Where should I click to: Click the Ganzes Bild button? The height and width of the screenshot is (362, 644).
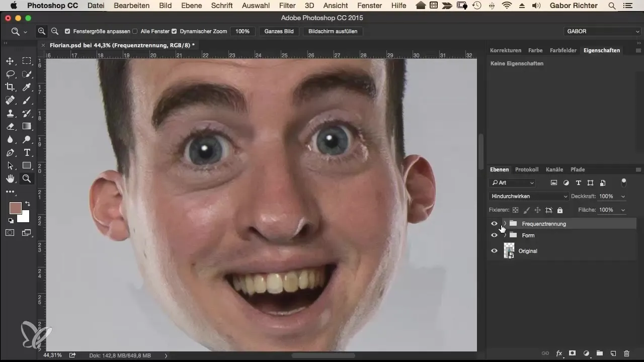(279, 31)
